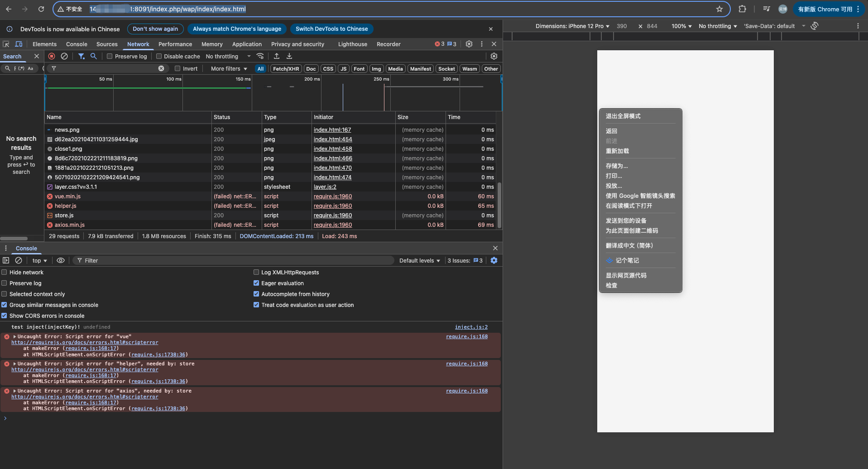
Task: Bookmark this page with the star icon
Action: coord(719,9)
